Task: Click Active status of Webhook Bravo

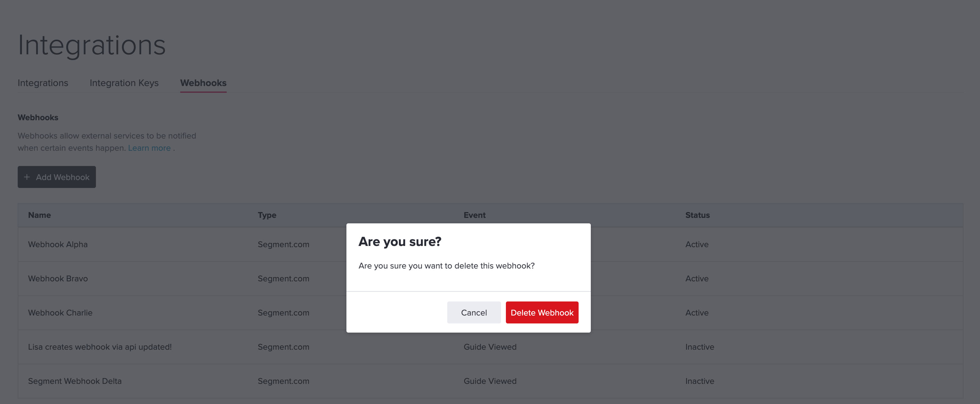Action: click(697, 279)
